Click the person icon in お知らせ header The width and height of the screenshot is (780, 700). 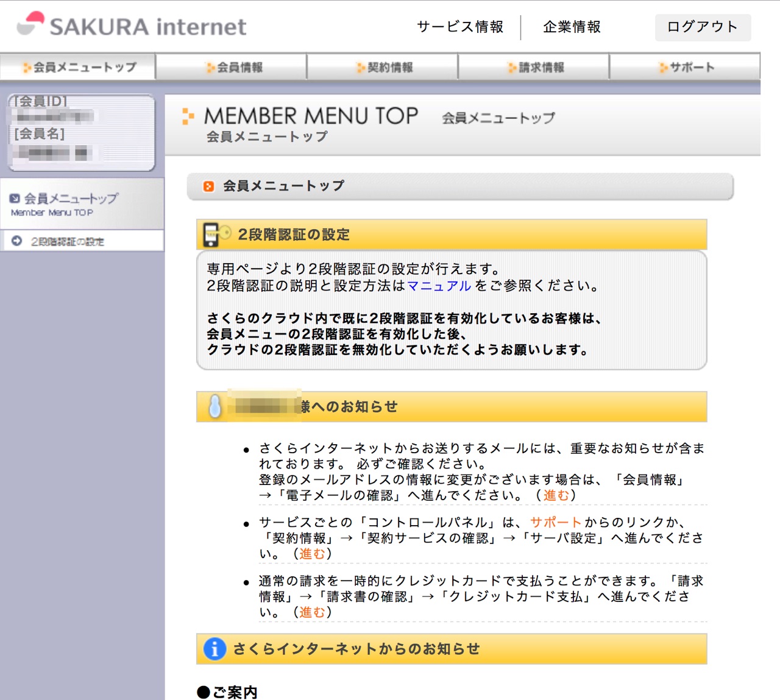(x=214, y=406)
